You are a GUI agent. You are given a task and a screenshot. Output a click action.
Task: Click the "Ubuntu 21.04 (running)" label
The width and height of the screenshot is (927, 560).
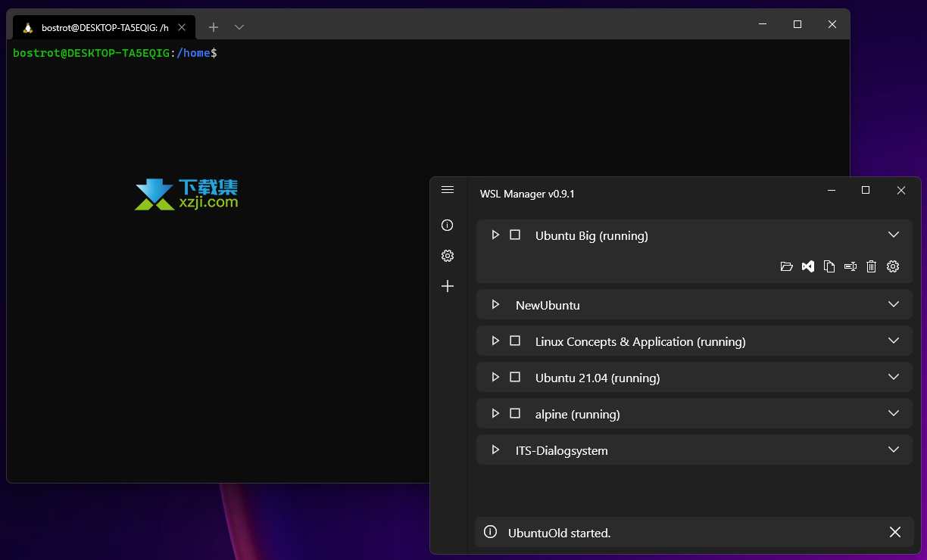coord(598,378)
